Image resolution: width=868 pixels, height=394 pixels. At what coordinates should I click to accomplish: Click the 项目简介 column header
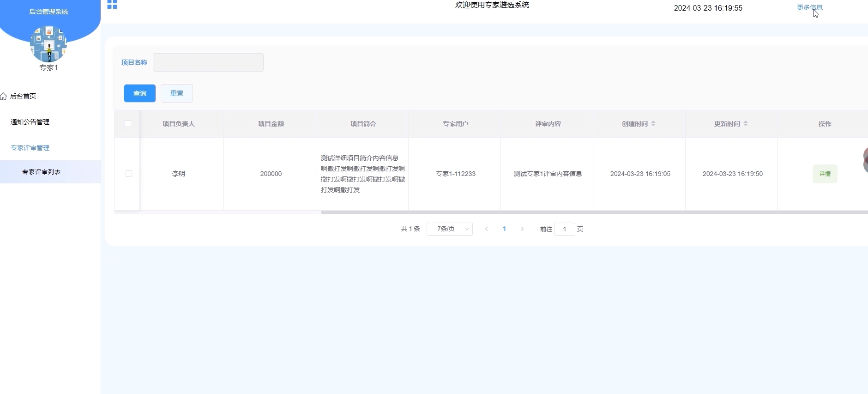(363, 124)
